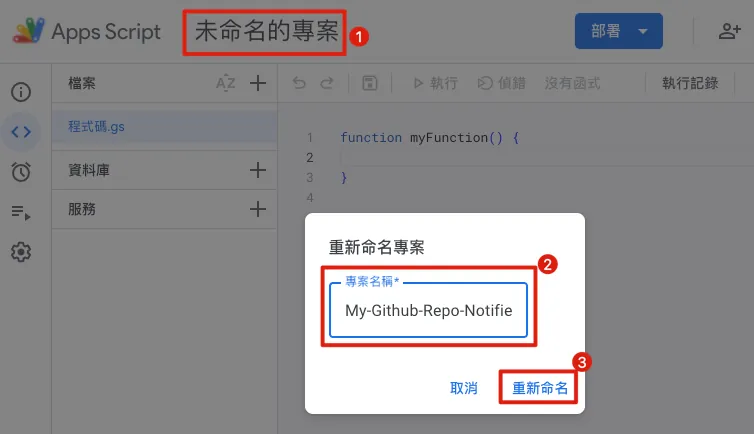Screen dimensions: 754x434
Task: Click the undo arrow in toolbar
Action: [x=299, y=84]
